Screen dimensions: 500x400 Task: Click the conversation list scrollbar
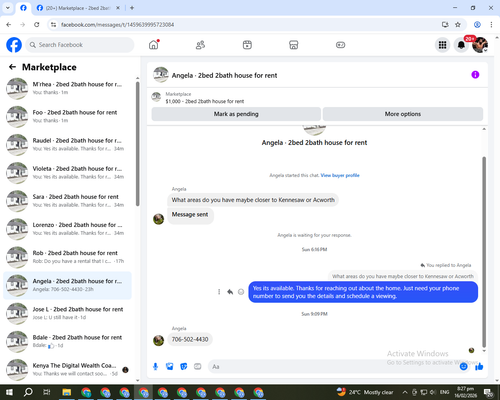(137, 143)
